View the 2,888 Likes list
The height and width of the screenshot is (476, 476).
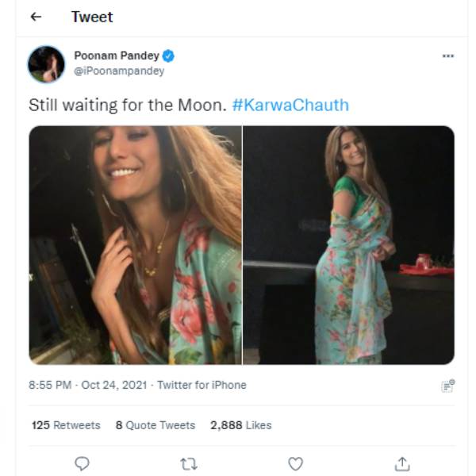point(240,425)
